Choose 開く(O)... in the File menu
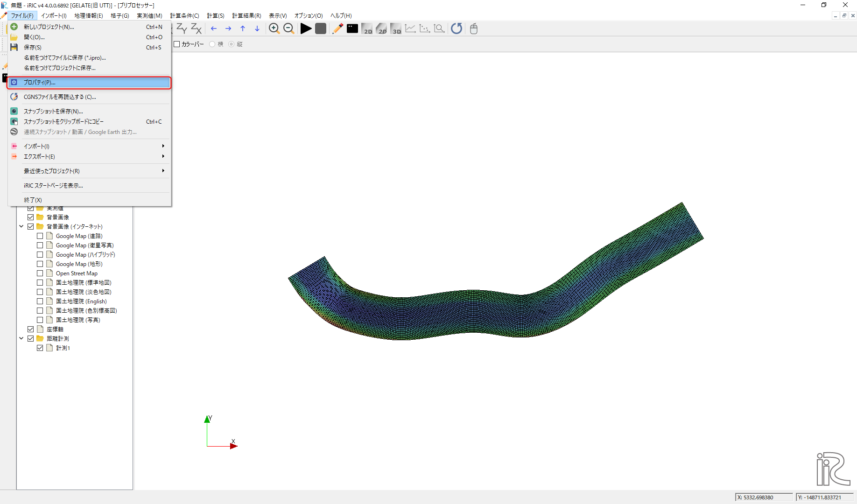The width and height of the screenshot is (857, 504). 90,37
